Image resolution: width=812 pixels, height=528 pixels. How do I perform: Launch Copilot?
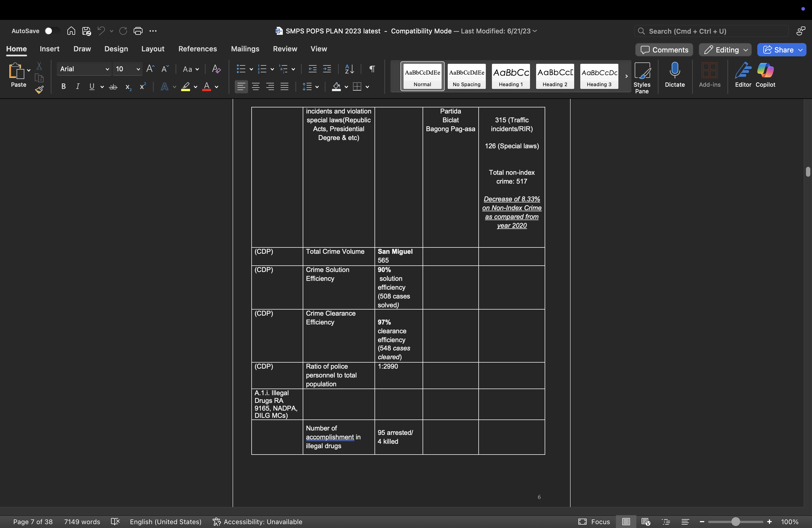(x=765, y=75)
